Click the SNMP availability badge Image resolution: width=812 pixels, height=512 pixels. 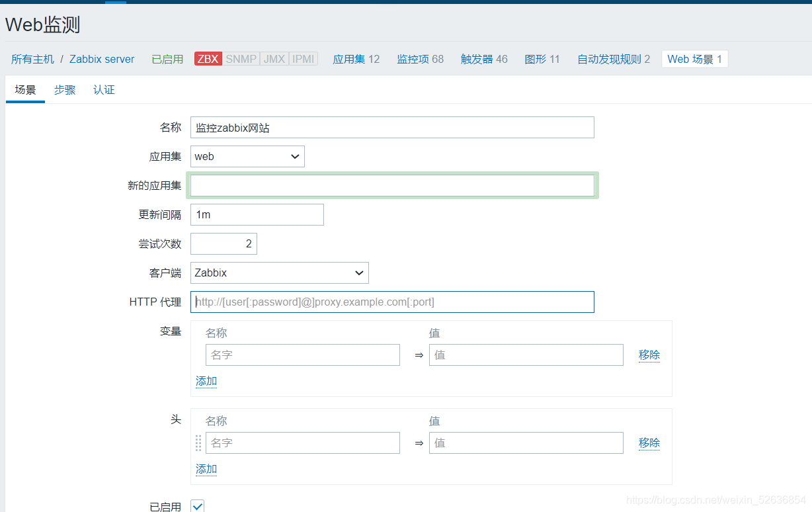pos(241,59)
